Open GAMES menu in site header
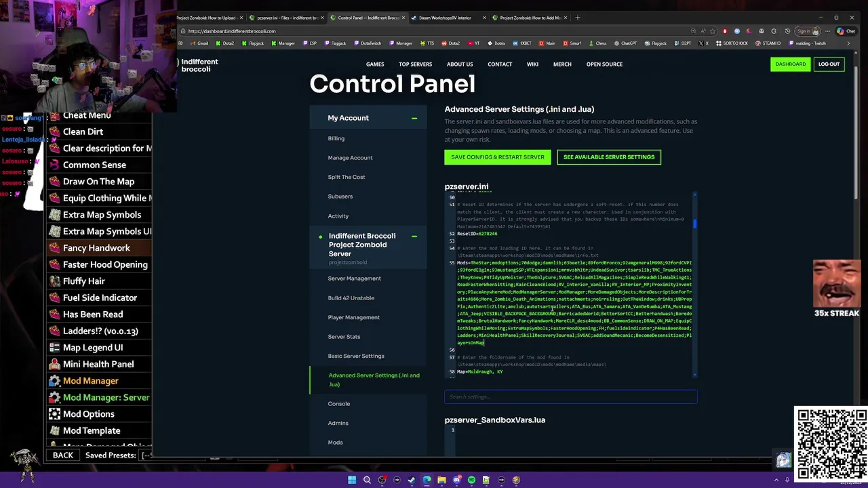This screenshot has height=488, width=868. pyautogui.click(x=375, y=64)
